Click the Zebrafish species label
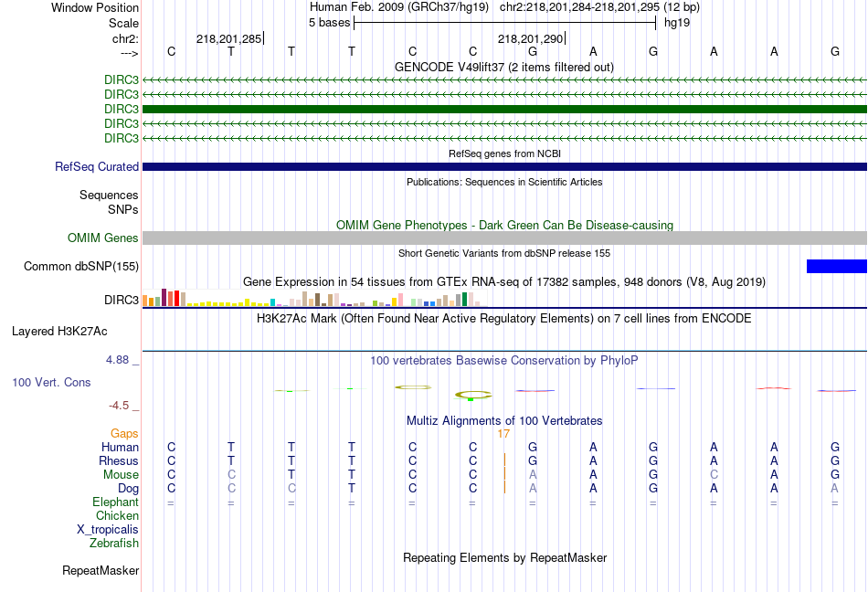 coord(114,544)
